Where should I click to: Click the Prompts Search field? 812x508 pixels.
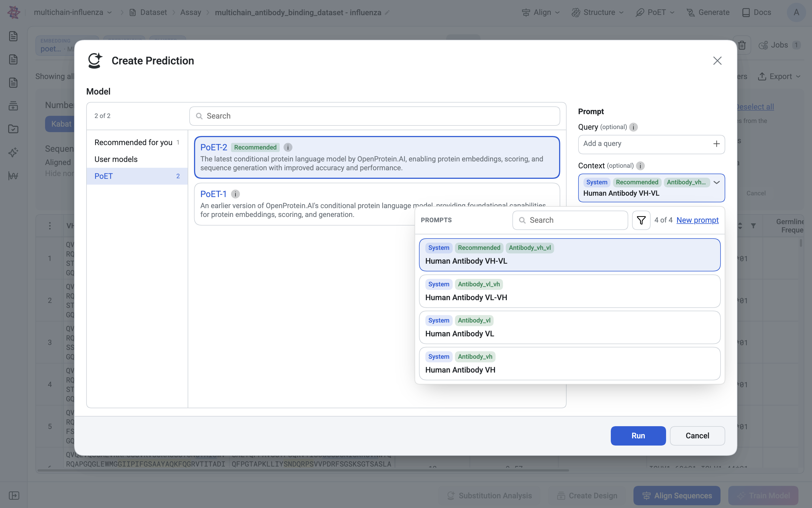(x=570, y=220)
